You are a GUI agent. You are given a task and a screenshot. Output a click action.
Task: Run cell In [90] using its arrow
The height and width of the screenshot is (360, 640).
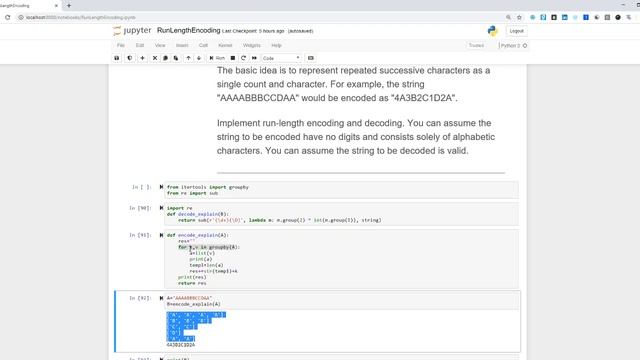pos(161,208)
